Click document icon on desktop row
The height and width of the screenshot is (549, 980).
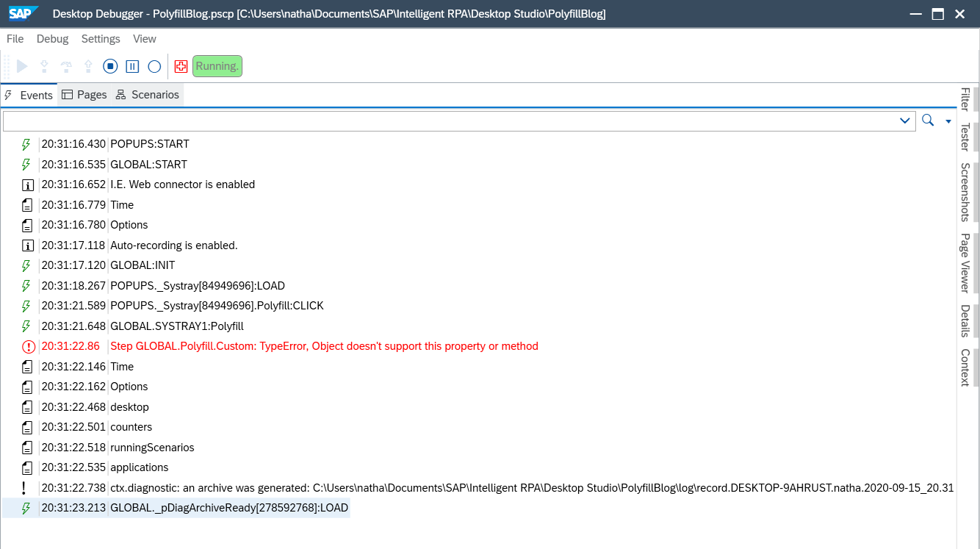coord(28,407)
